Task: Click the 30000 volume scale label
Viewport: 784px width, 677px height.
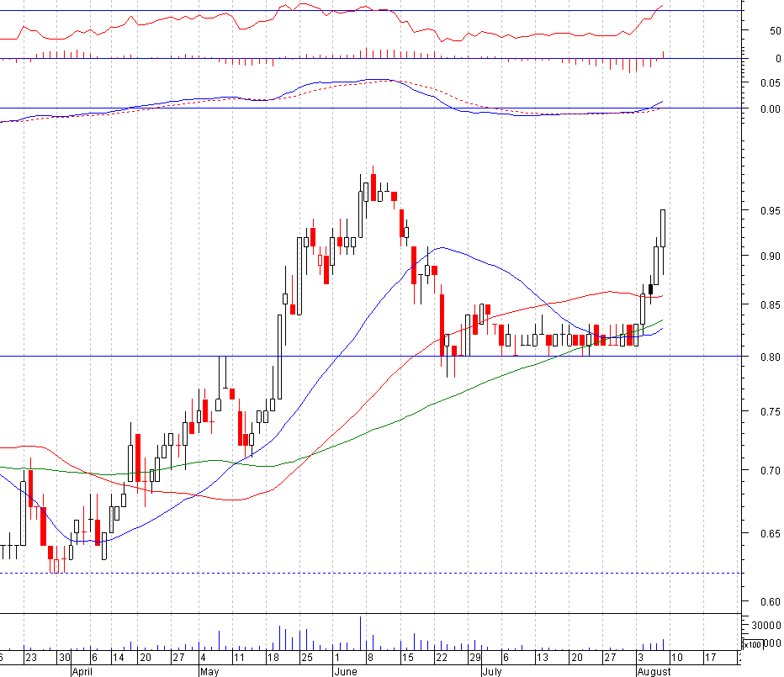Action: [x=766, y=626]
